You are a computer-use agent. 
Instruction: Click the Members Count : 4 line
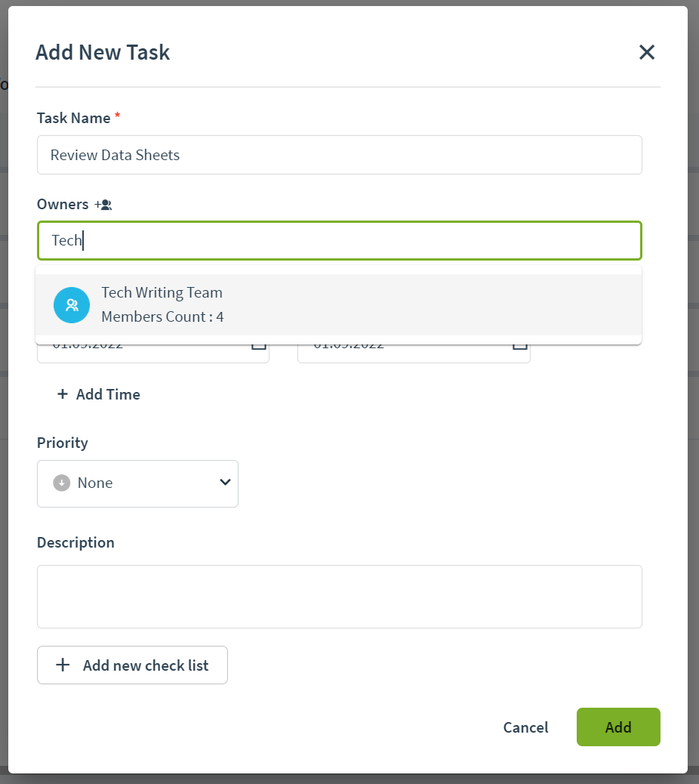(x=162, y=317)
